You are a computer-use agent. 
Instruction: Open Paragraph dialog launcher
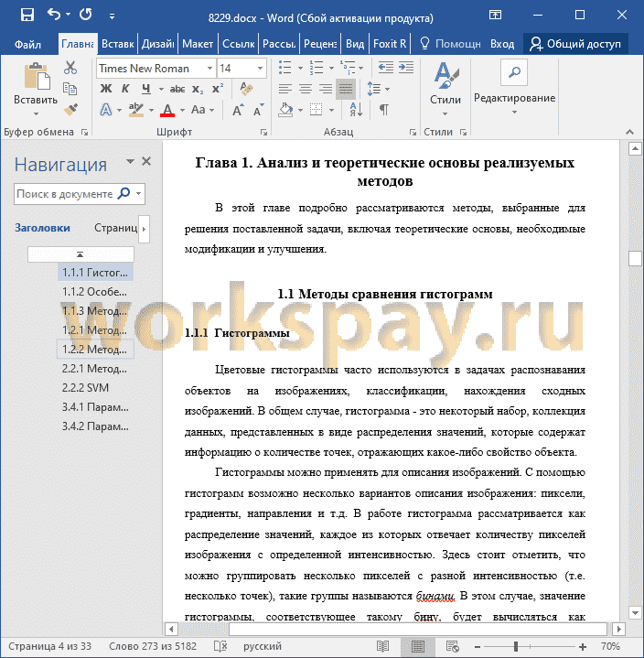pyautogui.click(x=413, y=132)
